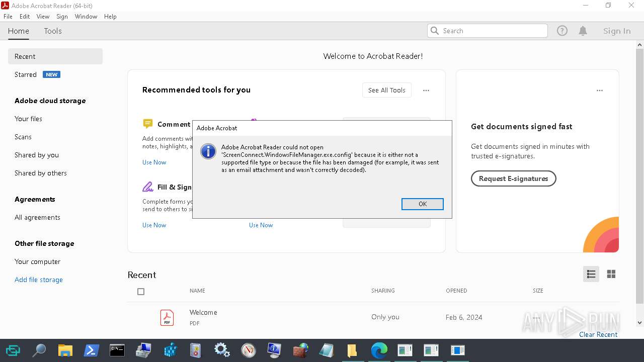The width and height of the screenshot is (644, 362).
Task: Sort Recent list by SHARING column
Action: pos(383,291)
